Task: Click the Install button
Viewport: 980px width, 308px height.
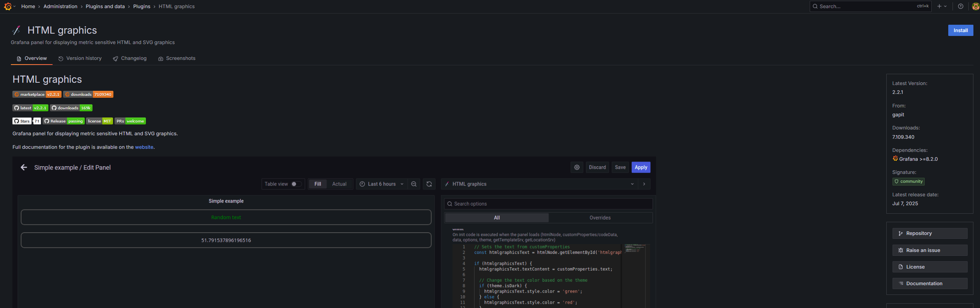Action: click(960, 30)
